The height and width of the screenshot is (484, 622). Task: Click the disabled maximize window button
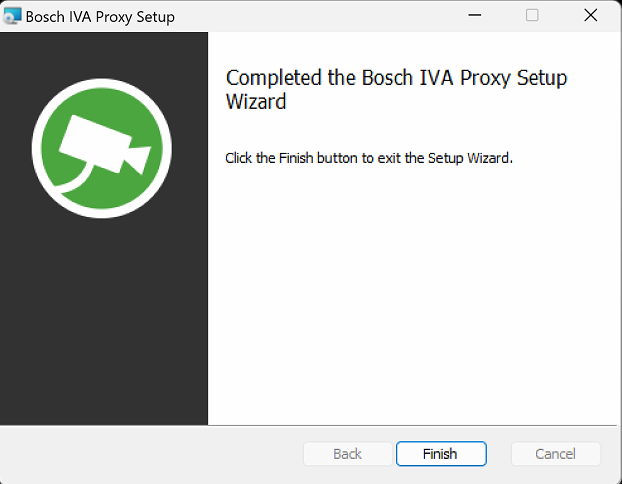[x=532, y=16]
